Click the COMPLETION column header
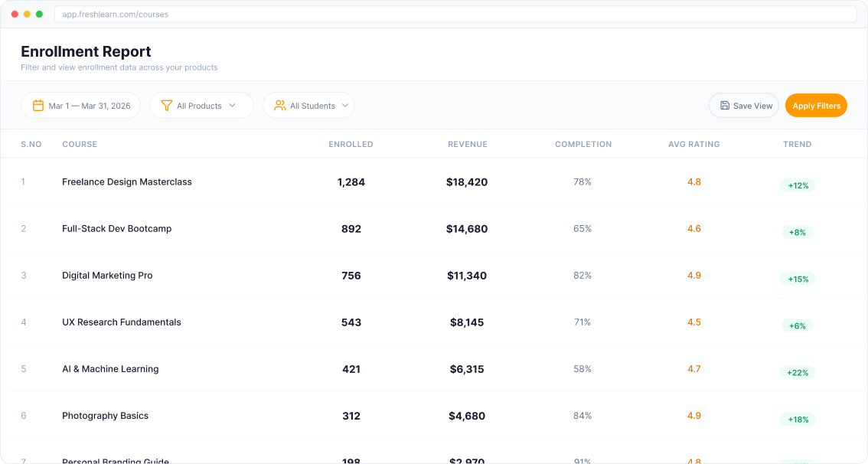The width and height of the screenshot is (868, 464). click(583, 144)
